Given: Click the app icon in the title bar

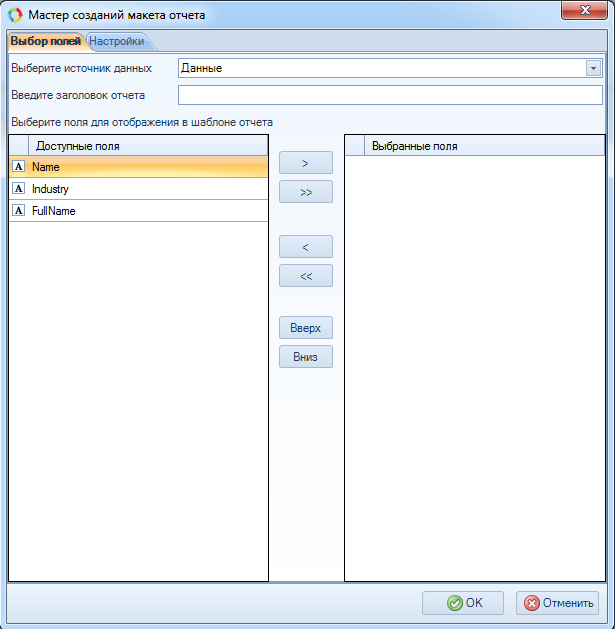Looking at the screenshot, I should pos(15,15).
